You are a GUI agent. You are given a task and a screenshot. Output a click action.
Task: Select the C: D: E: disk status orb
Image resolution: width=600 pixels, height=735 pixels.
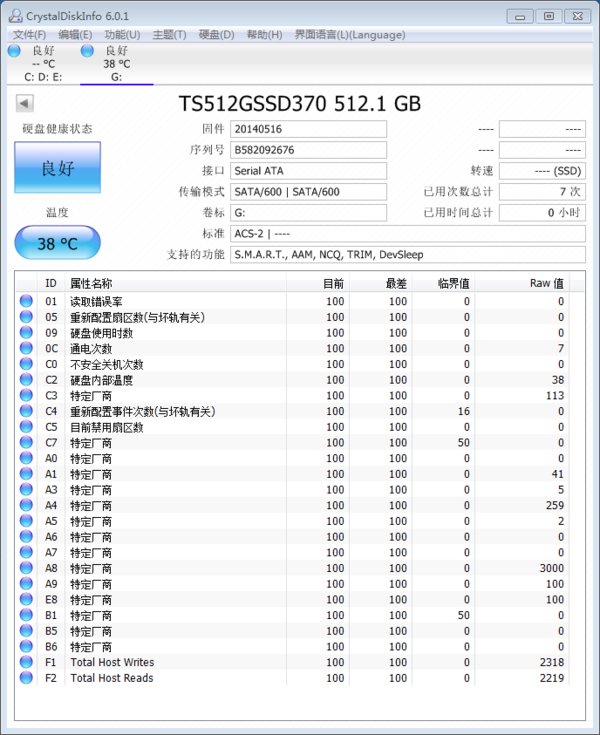click(15, 51)
